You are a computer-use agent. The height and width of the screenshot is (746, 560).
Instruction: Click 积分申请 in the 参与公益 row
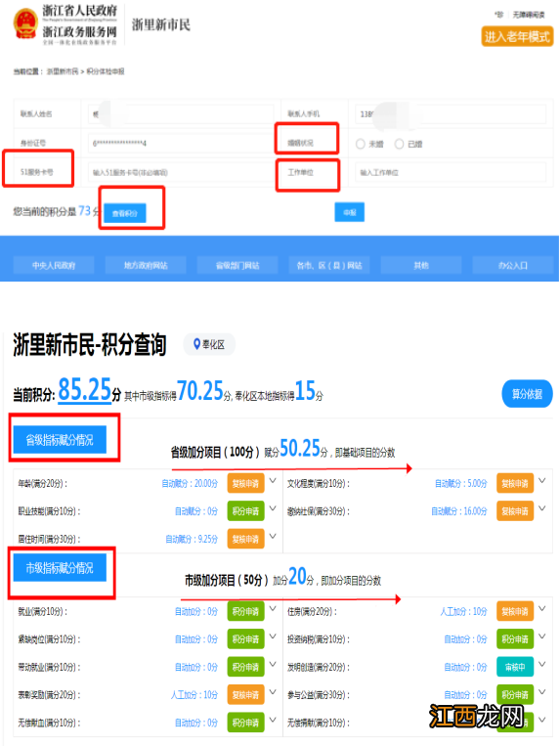click(515, 694)
